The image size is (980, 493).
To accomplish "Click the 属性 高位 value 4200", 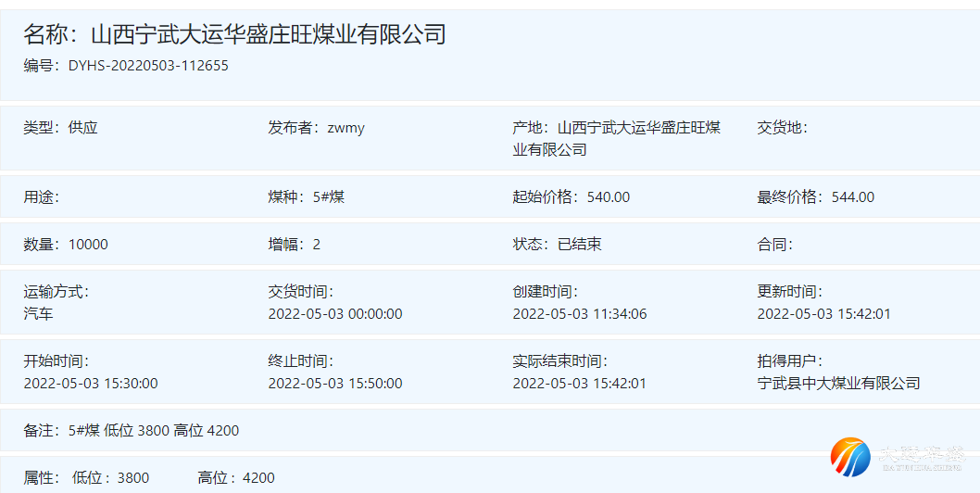I will (x=258, y=478).
